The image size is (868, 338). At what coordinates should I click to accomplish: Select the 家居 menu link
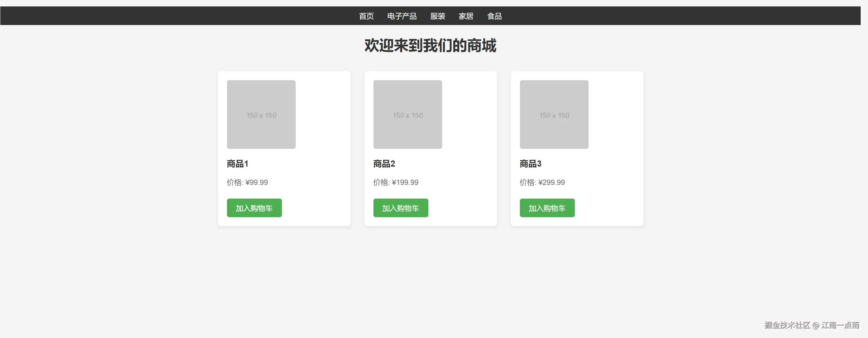[x=466, y=16]
